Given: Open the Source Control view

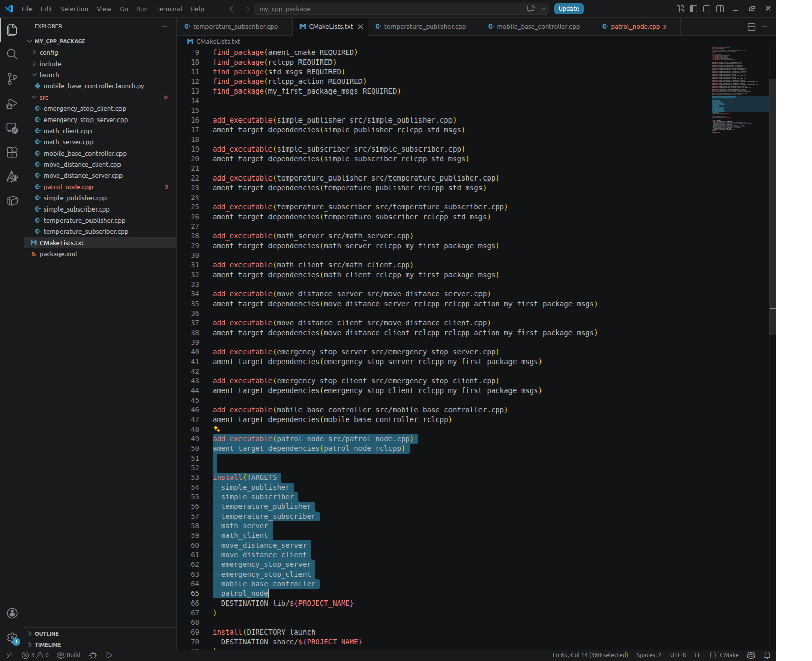Looking at the screenshot, I should point(12,79).
